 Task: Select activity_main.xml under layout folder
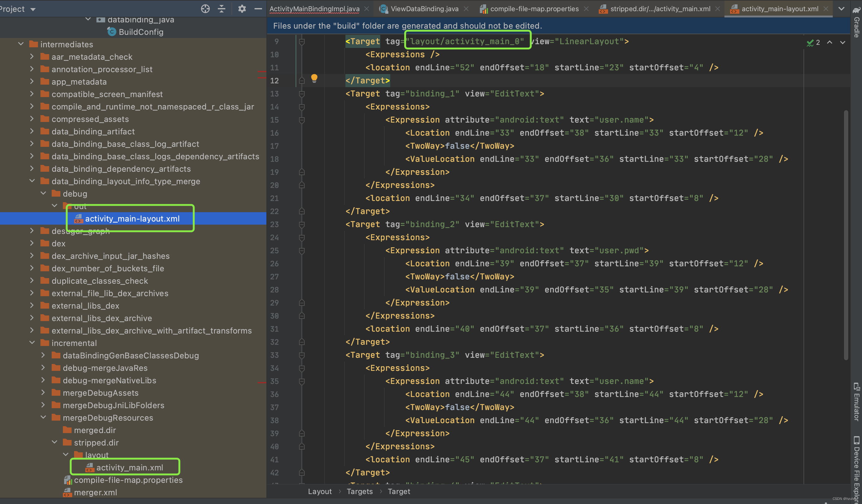pyautogui.click(x=130, y=467)
